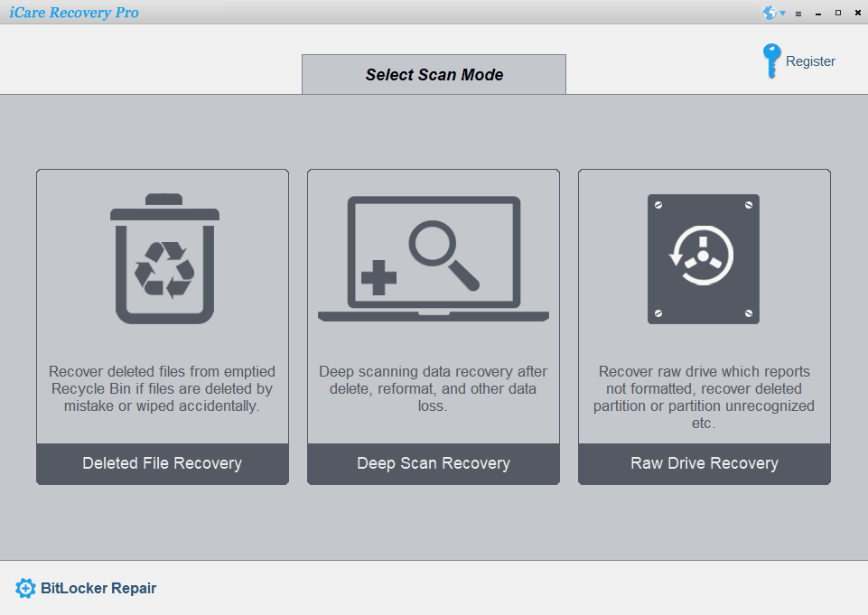The height and width of the screenshot is (615, 868).
Task: Open the hamburger menu in title bar
Action: [798, 14]
